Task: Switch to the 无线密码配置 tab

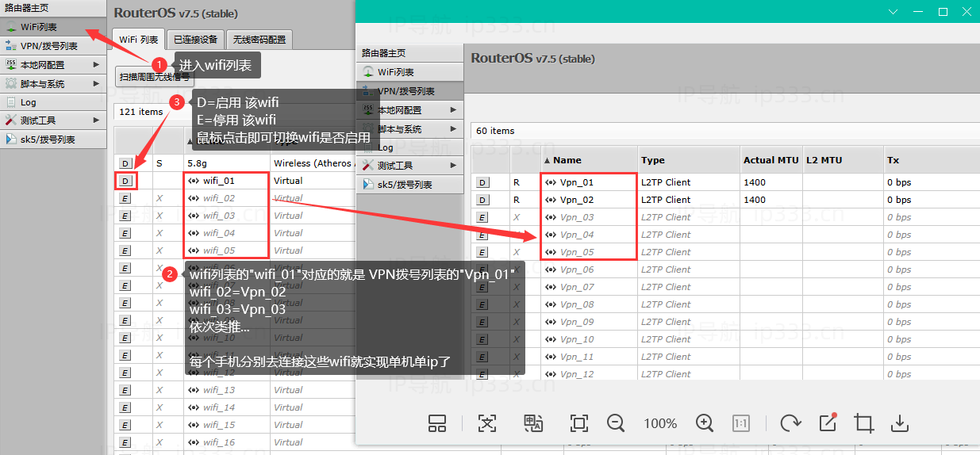Action: (x=259, y=40)
